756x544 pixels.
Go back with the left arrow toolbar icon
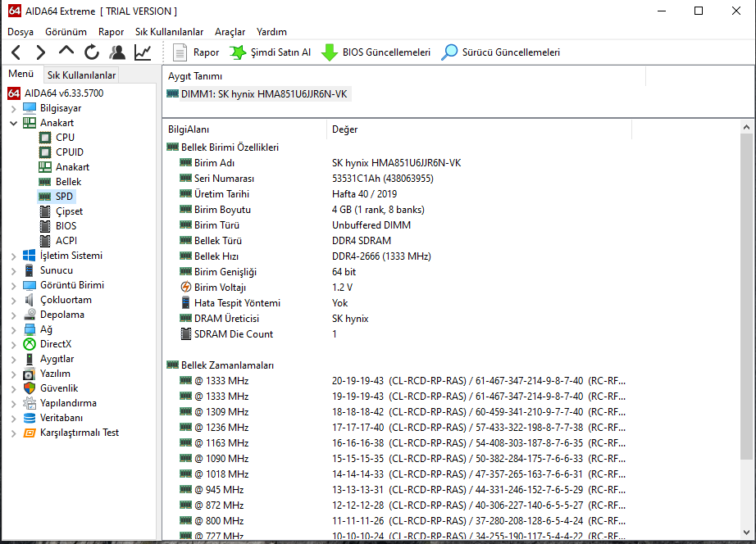[x=16, y=52]
